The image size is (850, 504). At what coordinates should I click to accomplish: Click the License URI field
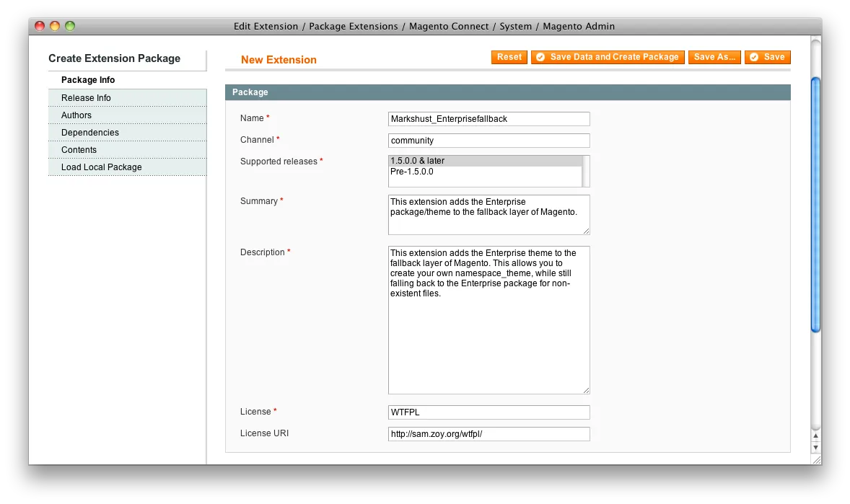click(x=488, y=434)
